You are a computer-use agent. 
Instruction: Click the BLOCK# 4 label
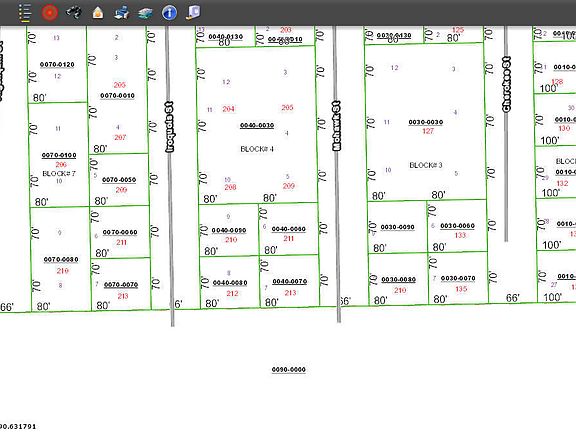click(x=257, y=149)
